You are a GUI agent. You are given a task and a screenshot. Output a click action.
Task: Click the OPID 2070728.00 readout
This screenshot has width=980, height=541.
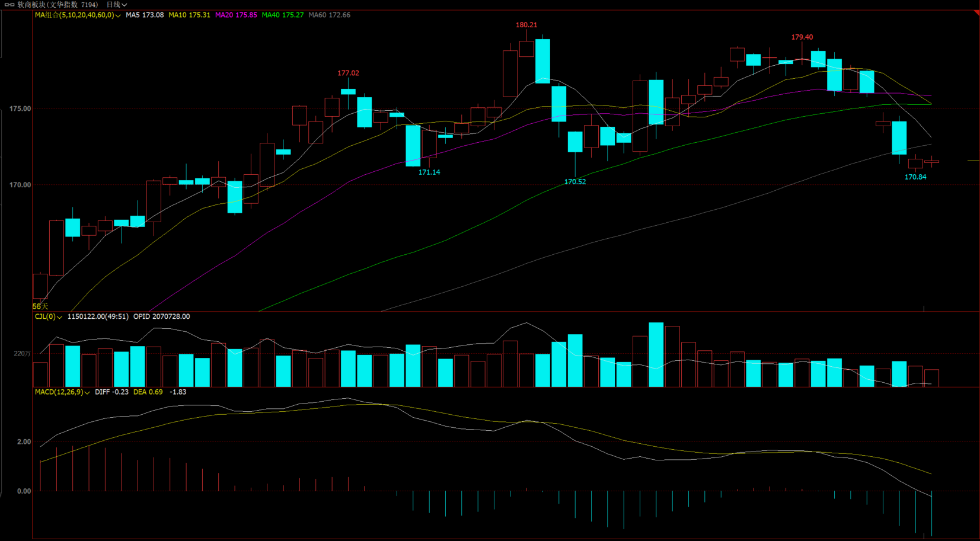[x=161, y=317]
